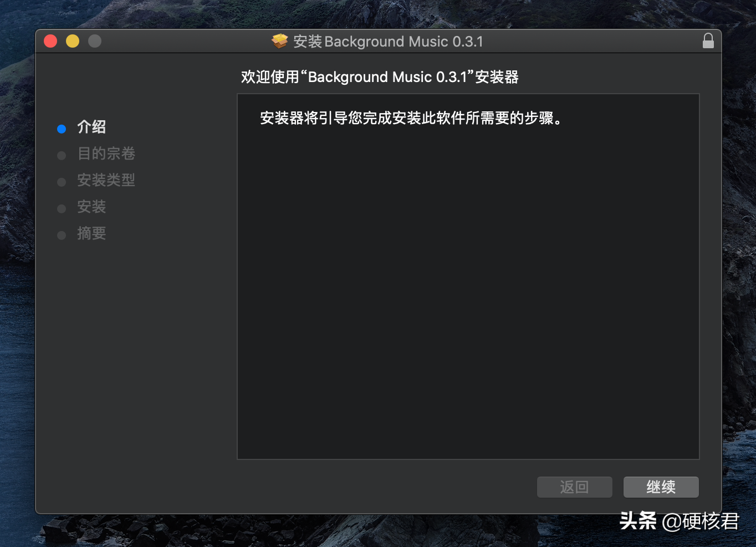Select the 安装类型 step in sidebar
Screen dimensions: 756x547
[x=106, y=180]
